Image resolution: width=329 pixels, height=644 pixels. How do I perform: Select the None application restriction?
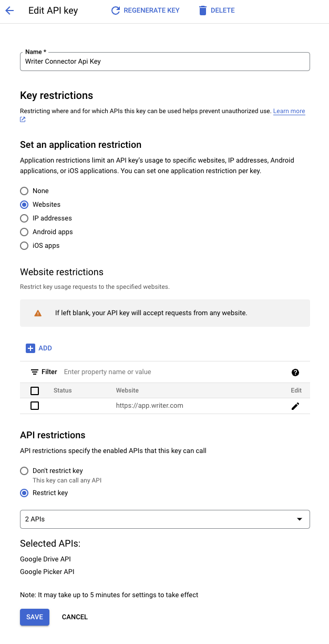24,191
